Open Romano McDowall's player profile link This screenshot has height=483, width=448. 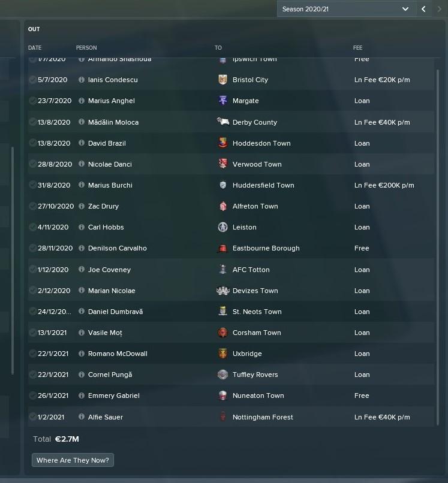click(x=118, y=354)
